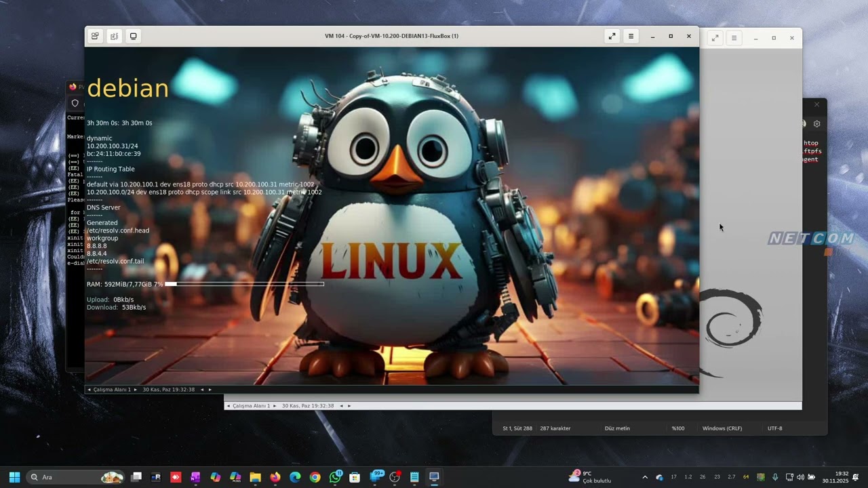Viewport: 868px width, 488px height.
Task: Open Google Chrome from the taskbar
Action: tap(315, 477)
